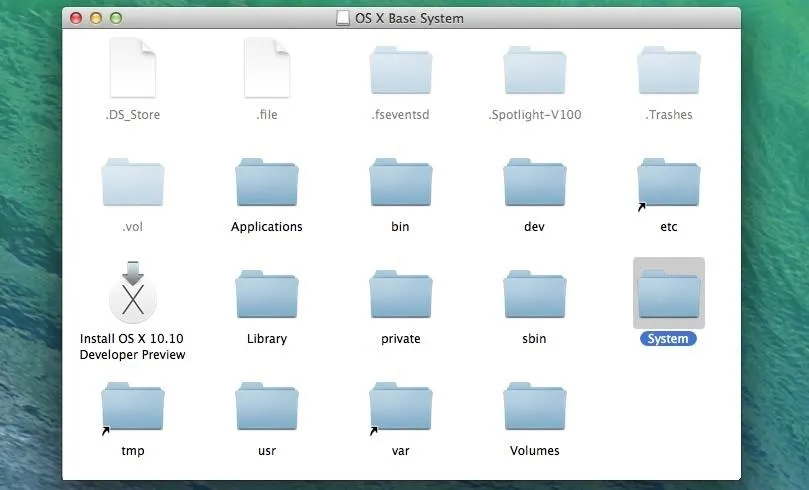This screenshot has height=490, width=809.
Task: Select the .Trashes folder icon
Action: click(x=669, y=70)
